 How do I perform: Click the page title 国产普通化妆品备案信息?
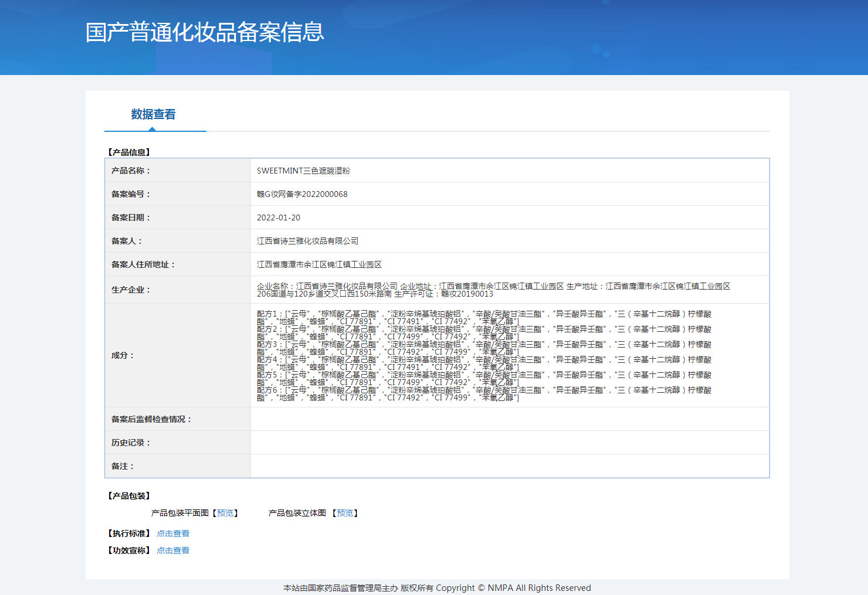205,32
